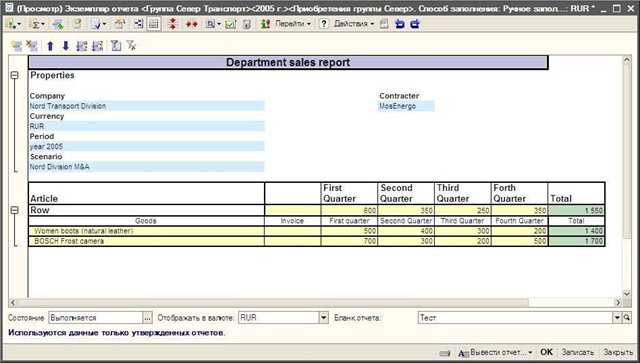The height and width of the screenshot is (363, 640).
Task: Click the vertical scrollbar down arrow
Action: (x=627, y=294)
